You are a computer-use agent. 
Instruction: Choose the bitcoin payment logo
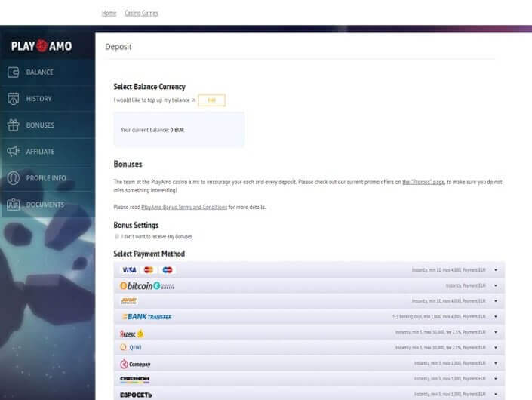[147, 286]
